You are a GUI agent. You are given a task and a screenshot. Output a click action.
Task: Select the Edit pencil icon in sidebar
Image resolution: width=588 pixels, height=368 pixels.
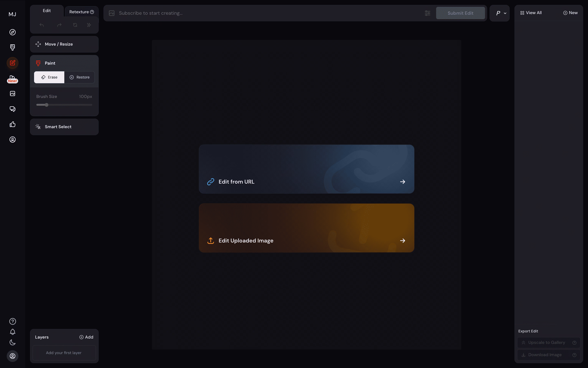tap(12, 63)
